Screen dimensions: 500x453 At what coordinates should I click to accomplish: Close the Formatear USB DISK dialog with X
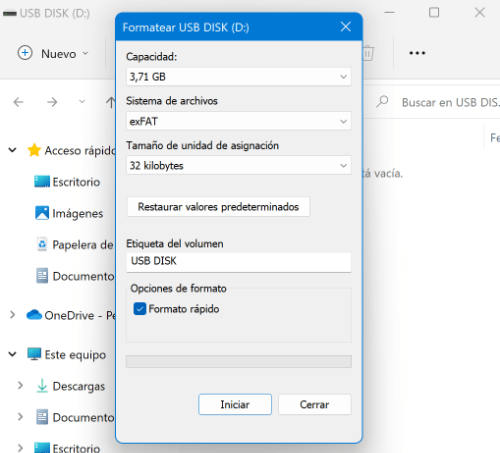(346, 27)
